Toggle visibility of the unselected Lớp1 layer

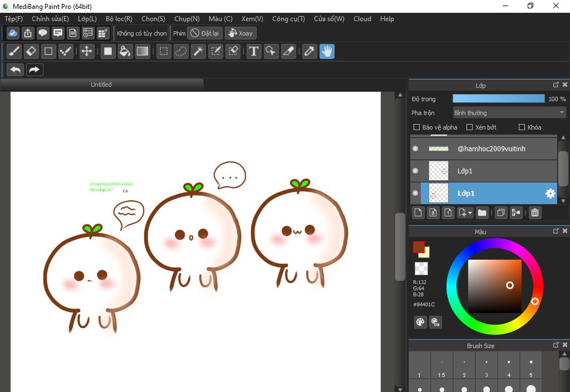pyautogui.click(x=415, y=171)
